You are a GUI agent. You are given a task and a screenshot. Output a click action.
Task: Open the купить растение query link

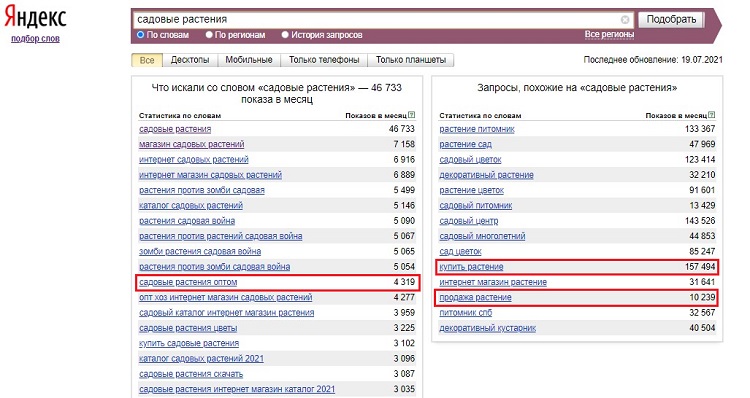(471, 267)
